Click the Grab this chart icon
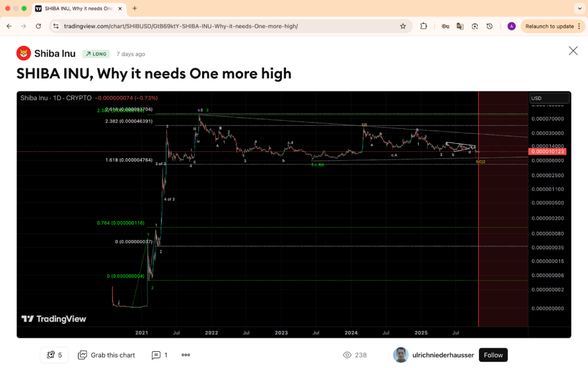Viewport: 588px width, 368px height. click(x=83, y=355)
